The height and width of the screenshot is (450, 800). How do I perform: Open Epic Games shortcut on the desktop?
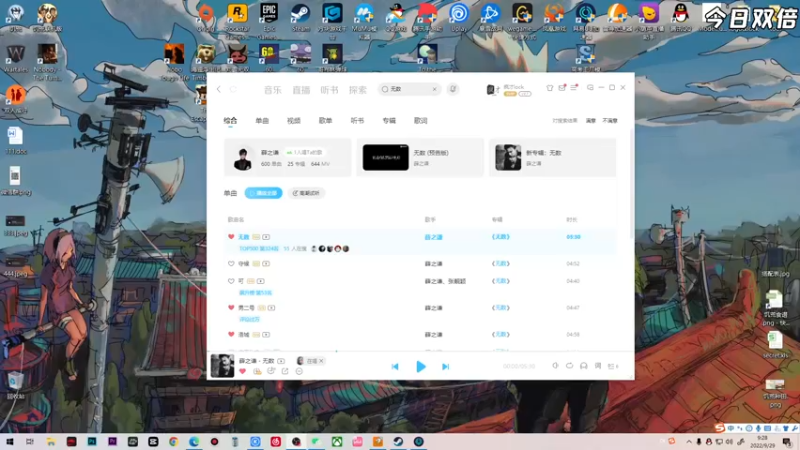pos(269,19)
